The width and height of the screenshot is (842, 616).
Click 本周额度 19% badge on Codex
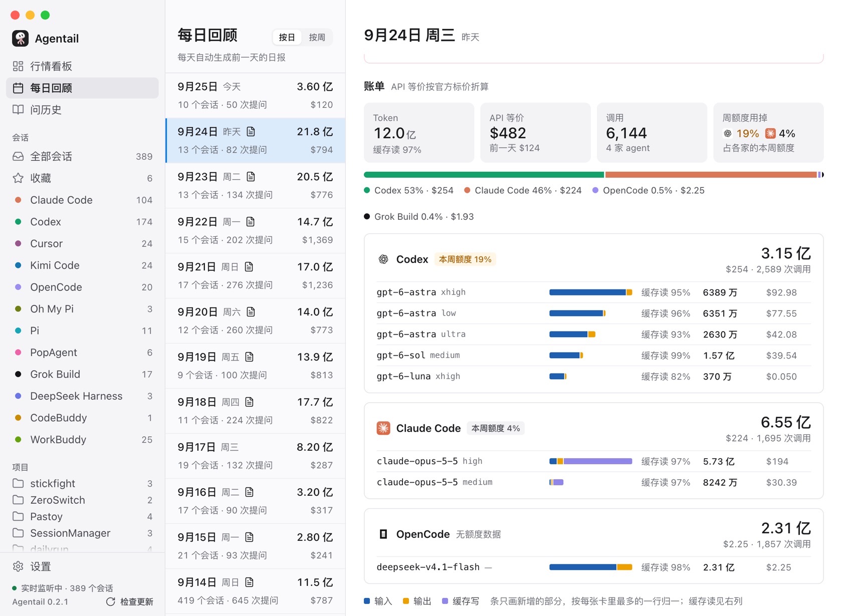(465, 259)
